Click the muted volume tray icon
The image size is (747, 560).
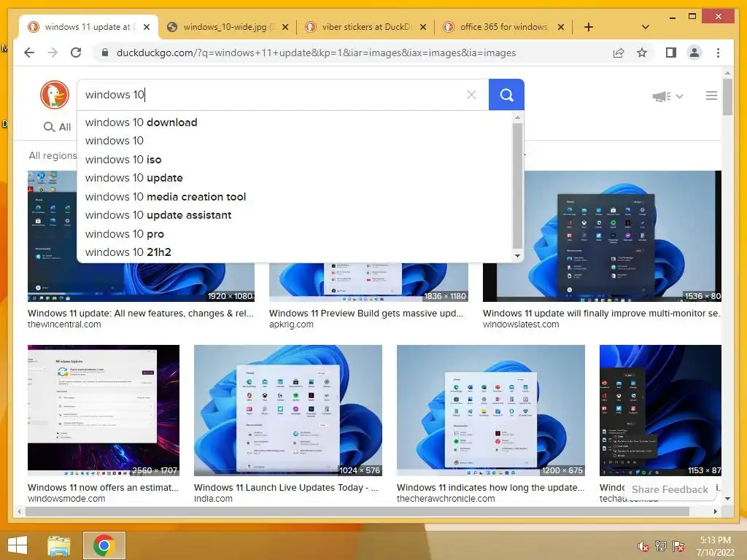[x=643, y=546]
